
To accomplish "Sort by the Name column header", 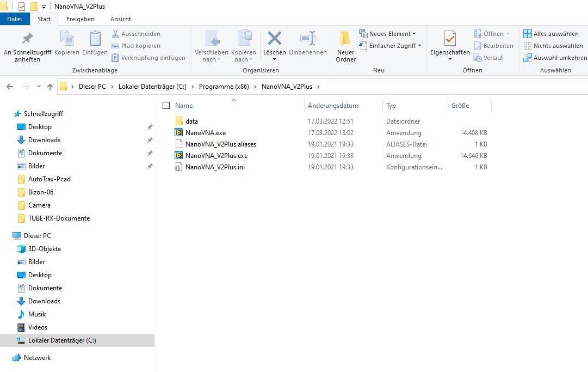I will pyautogui.click(x=184, y=106).
